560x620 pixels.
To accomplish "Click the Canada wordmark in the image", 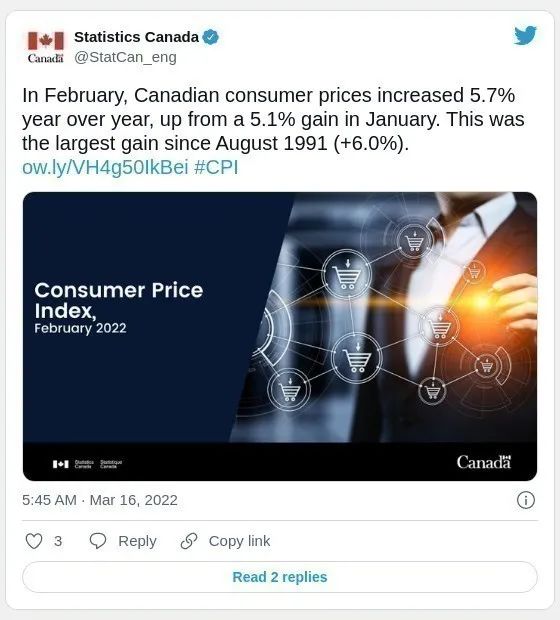I will [x=484, y=462].
